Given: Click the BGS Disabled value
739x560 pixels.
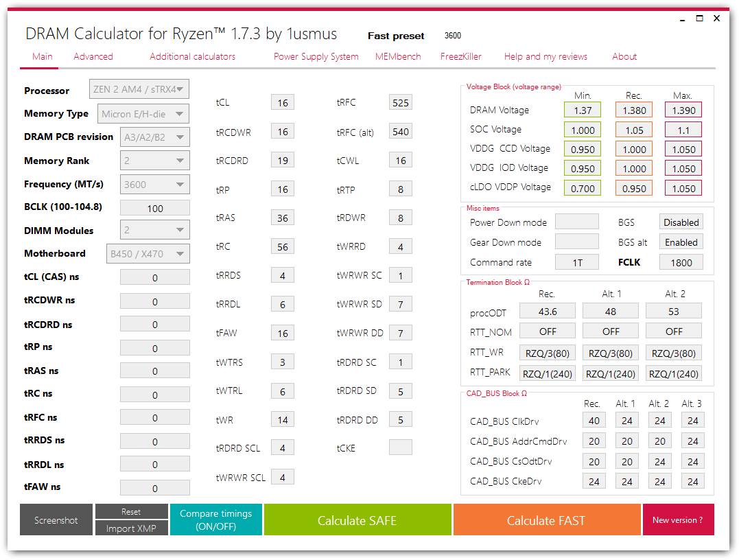Looking at the screenshot, I should coord(681,222).
